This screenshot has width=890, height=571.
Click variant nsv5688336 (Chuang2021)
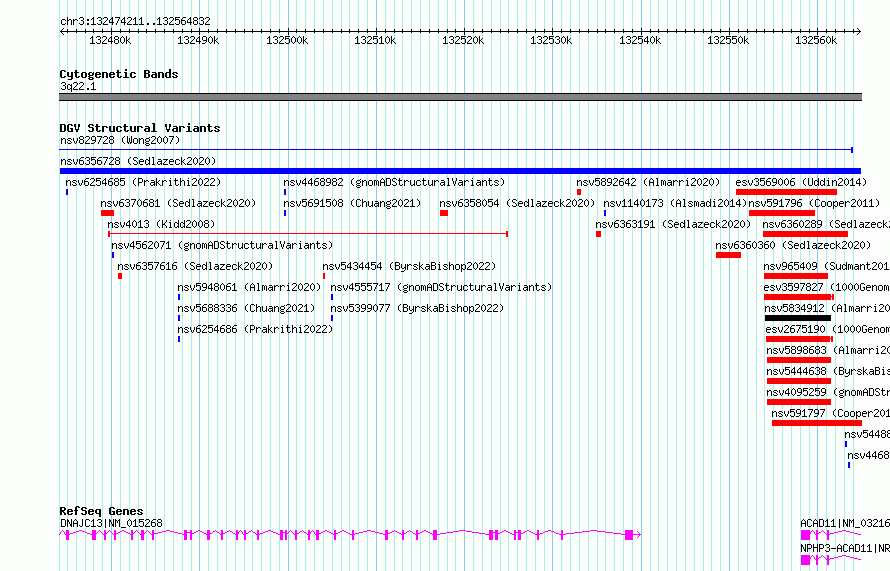246,308
